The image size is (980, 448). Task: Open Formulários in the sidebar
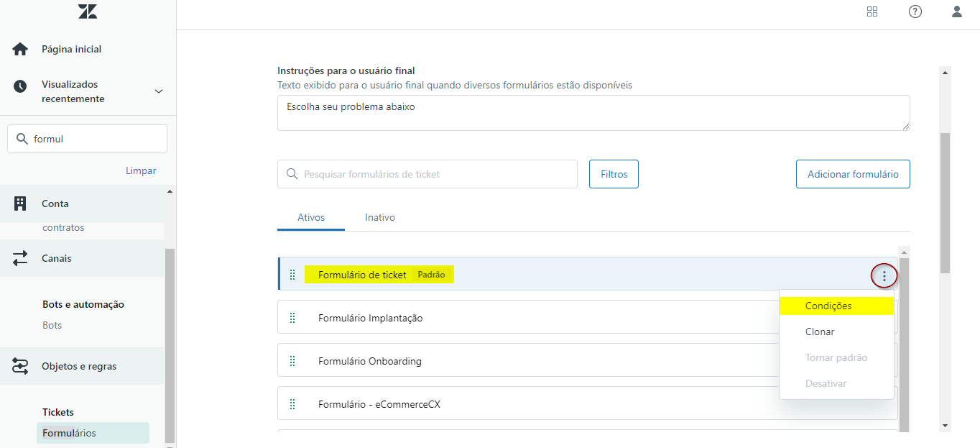[x=70, y=433]
